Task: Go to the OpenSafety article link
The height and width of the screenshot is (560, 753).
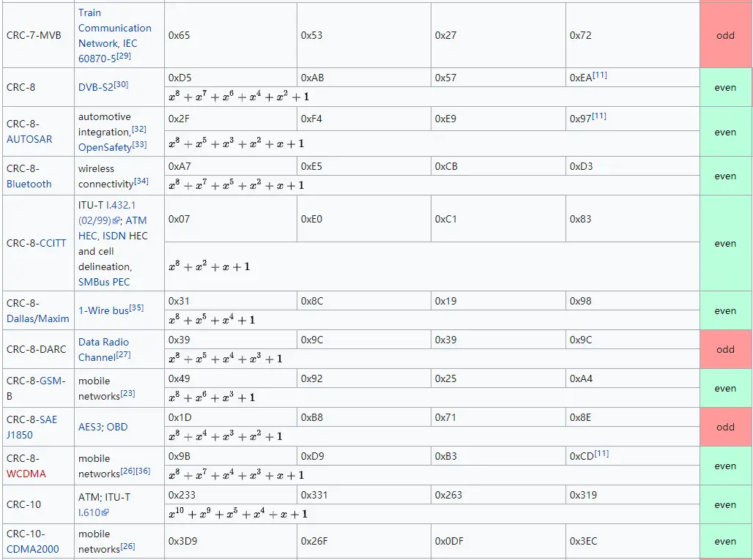Action: (x=105, y=147)
